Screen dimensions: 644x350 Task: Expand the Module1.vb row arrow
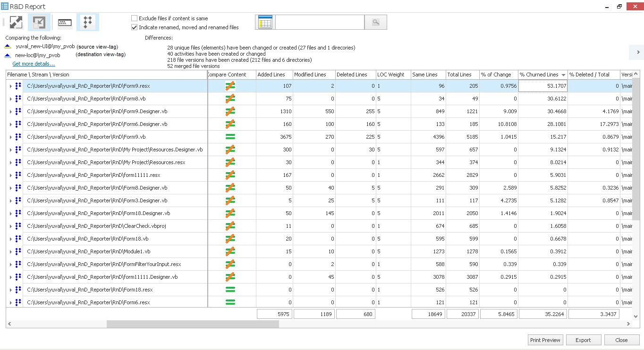tap(11, 251)
